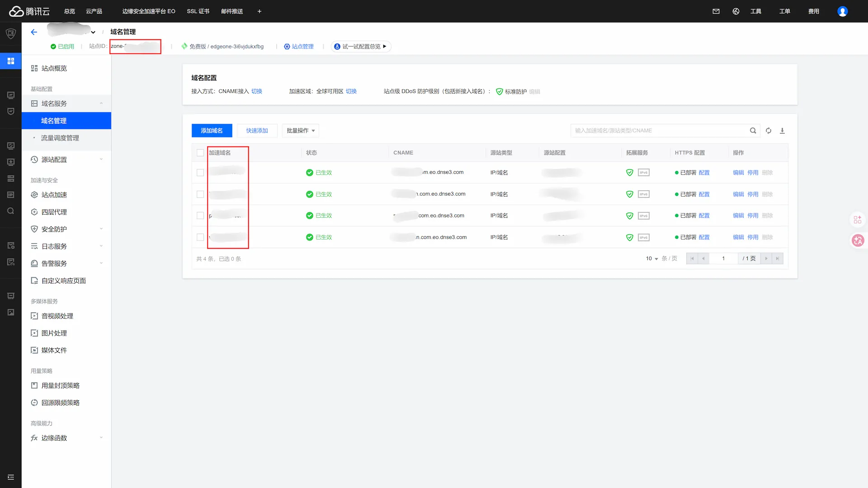
Task: Check the first domain row checkbox
Action: point(200,173)
